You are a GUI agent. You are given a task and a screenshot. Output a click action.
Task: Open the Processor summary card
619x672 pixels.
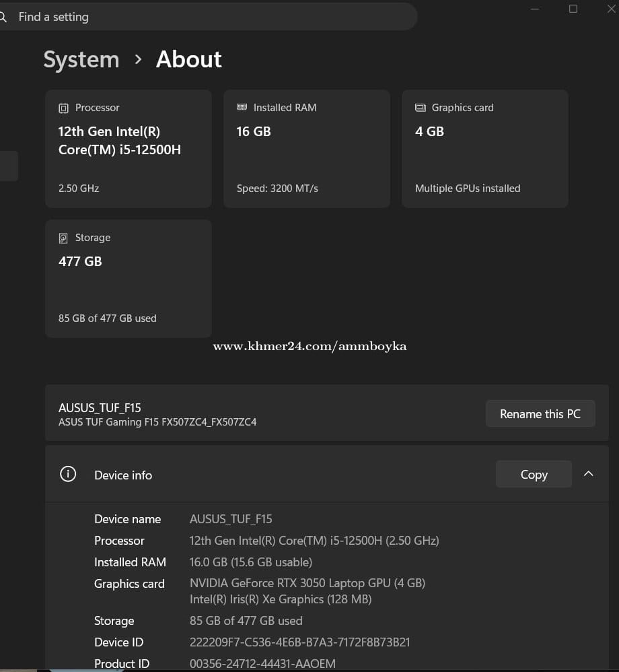[129, 149]
